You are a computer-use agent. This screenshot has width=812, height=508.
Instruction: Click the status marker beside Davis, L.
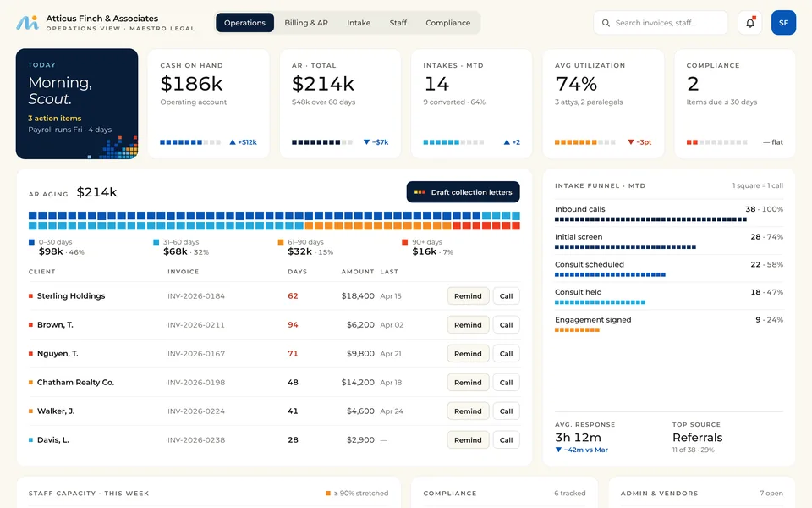(30, 440)
